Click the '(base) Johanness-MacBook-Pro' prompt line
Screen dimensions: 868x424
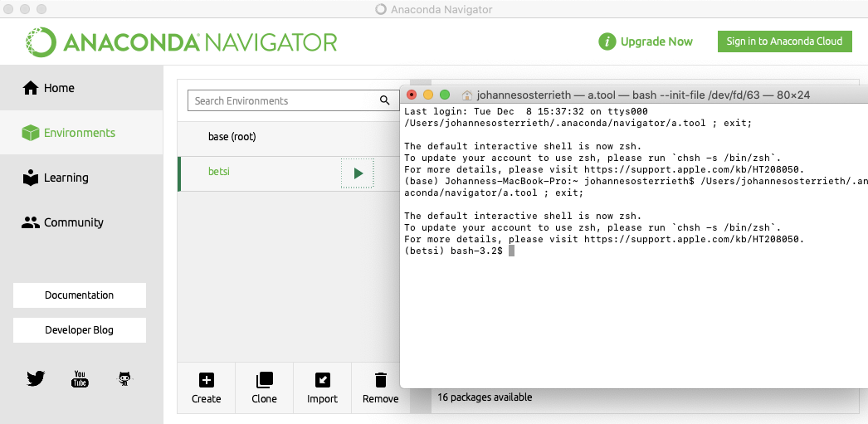point(636,181)
